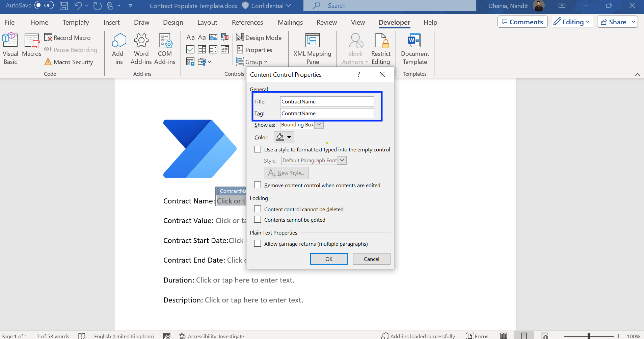Image resolution: width=644 pixels, height=339 pixels.
Task: Click the Title field containing ContractName
Action: click(x=326, y=101)
